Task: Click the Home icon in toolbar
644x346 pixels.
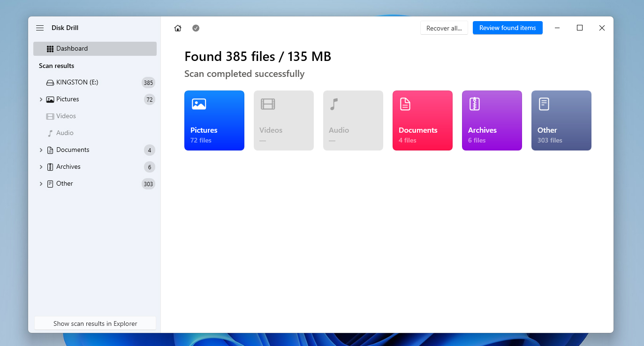Action: (x=178, y=28)
